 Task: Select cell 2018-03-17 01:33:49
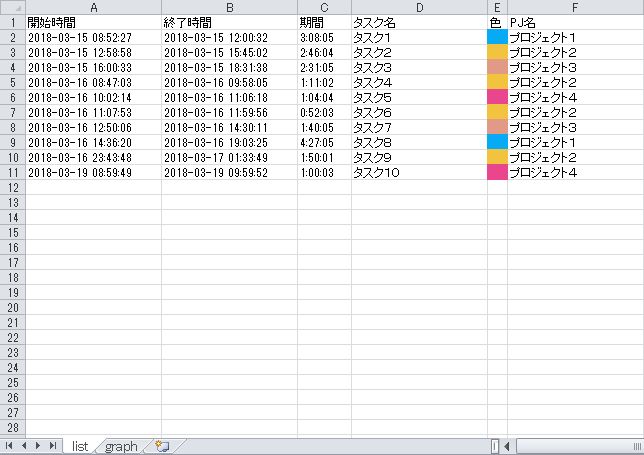pyautogui.click(x=230, y=158)
